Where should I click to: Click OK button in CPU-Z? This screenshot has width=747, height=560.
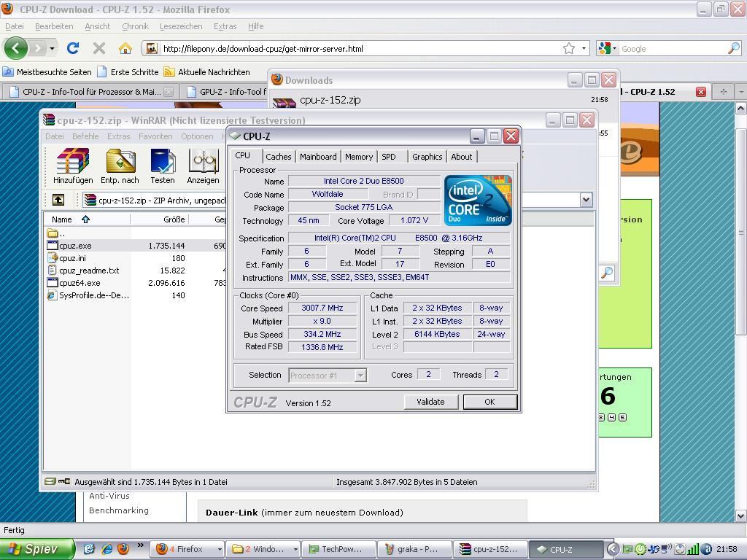point(489,402)
